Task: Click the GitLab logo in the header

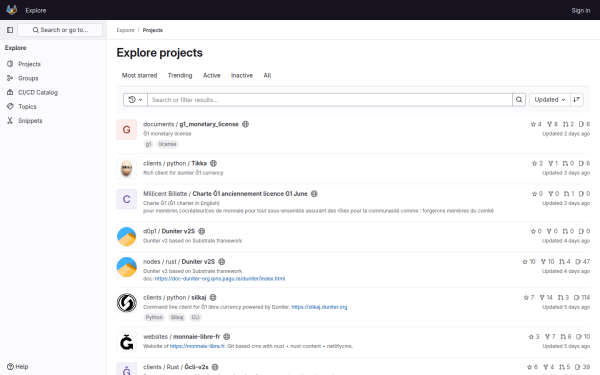Action: (x=11, y=10)
